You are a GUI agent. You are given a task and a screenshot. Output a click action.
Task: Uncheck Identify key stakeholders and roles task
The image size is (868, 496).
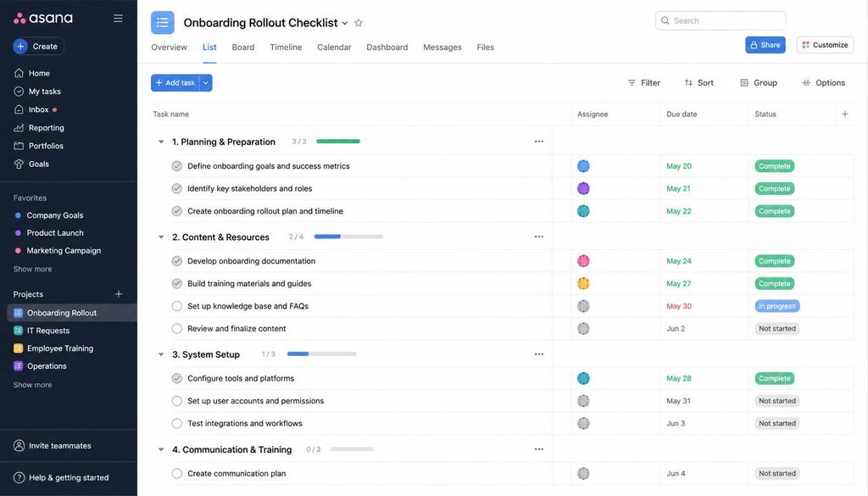176,189
